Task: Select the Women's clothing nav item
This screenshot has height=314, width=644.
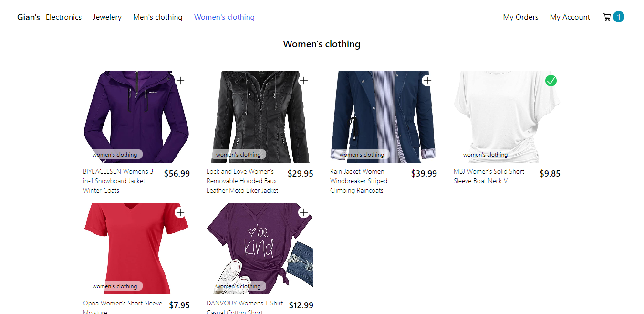Action: click(x=224, y=17)
